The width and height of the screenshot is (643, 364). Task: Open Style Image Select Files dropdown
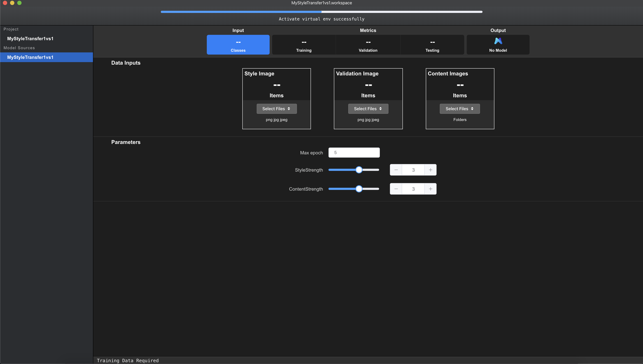276,109
